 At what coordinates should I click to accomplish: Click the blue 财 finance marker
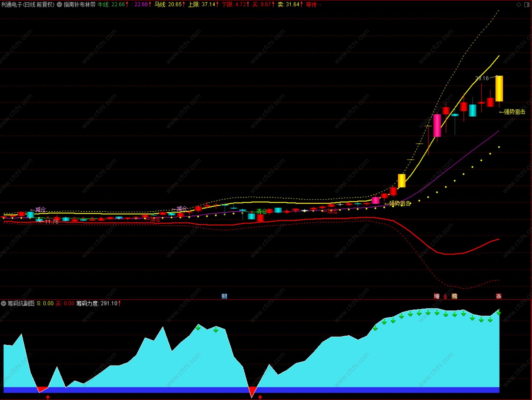coord(224,296)
